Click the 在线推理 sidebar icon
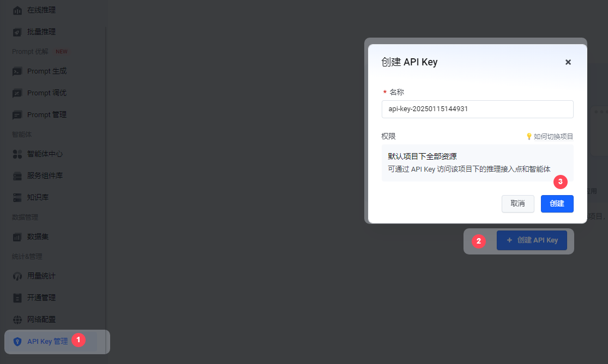The width and height of the screenshot is (608, 364). pyautogui.click(x=17, y=10)
